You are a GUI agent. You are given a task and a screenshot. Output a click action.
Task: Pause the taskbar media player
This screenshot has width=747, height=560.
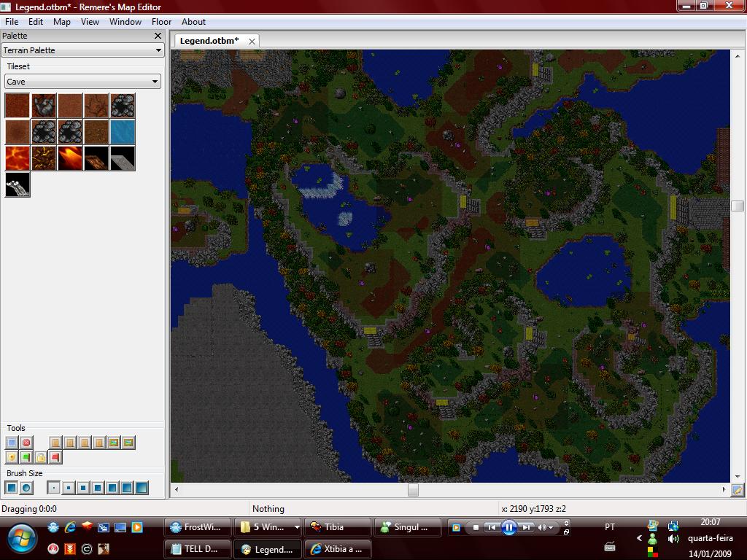[508, 527]
